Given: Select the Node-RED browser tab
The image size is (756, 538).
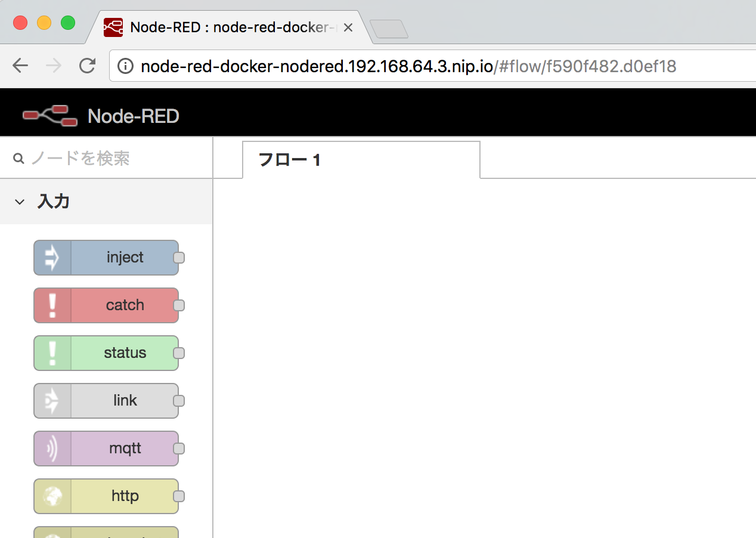Looking at the screenshot, I should coord(230,27).
